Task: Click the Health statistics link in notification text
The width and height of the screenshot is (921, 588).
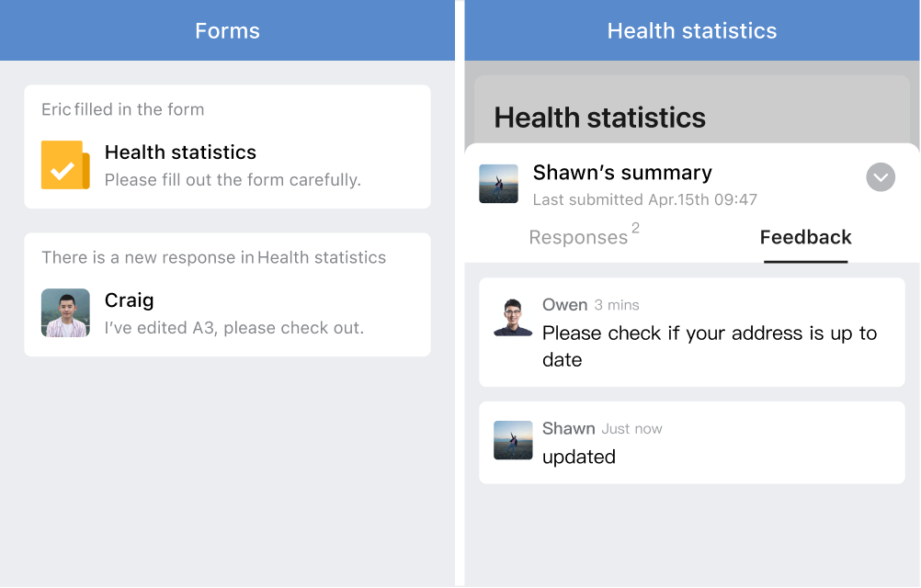Action: point(322,257)
